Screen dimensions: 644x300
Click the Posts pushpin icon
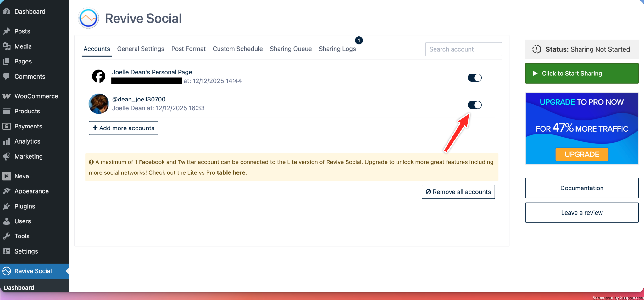(7, 31)
